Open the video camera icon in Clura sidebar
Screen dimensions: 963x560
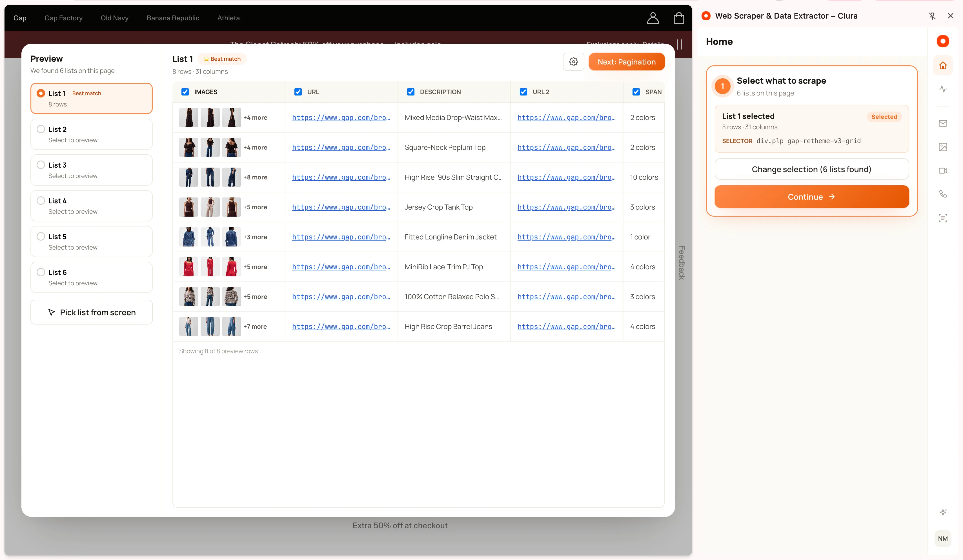[943, 171]
